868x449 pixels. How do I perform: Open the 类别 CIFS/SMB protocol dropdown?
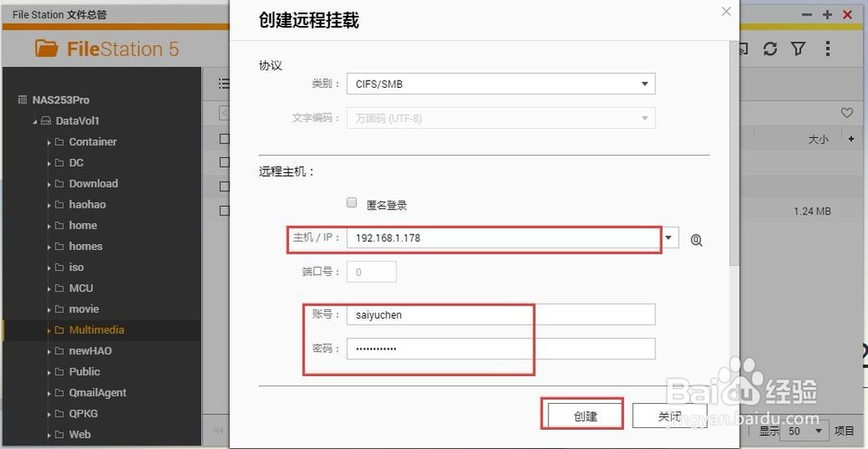(x=501, y=84)
